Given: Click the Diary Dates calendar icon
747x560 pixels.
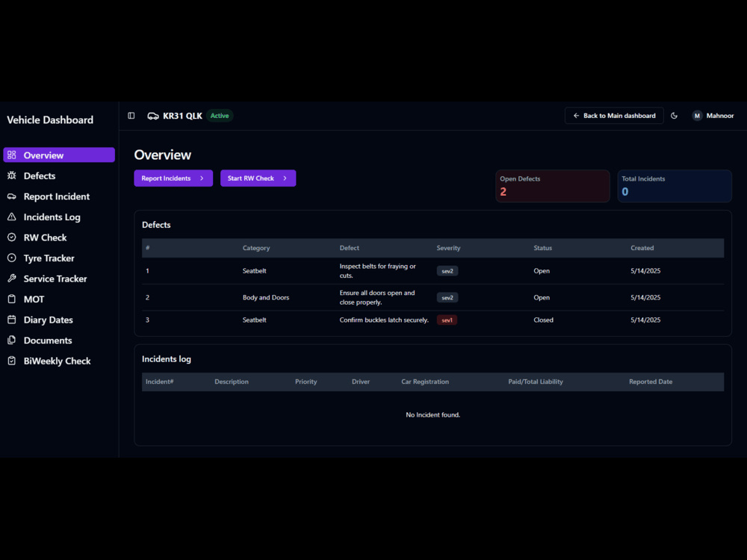Looking at the screenshot, I should [x=12, y=320].
